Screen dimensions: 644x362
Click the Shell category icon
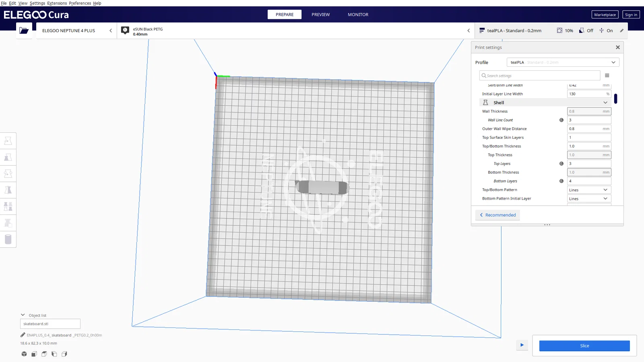[x=485, y=103]
